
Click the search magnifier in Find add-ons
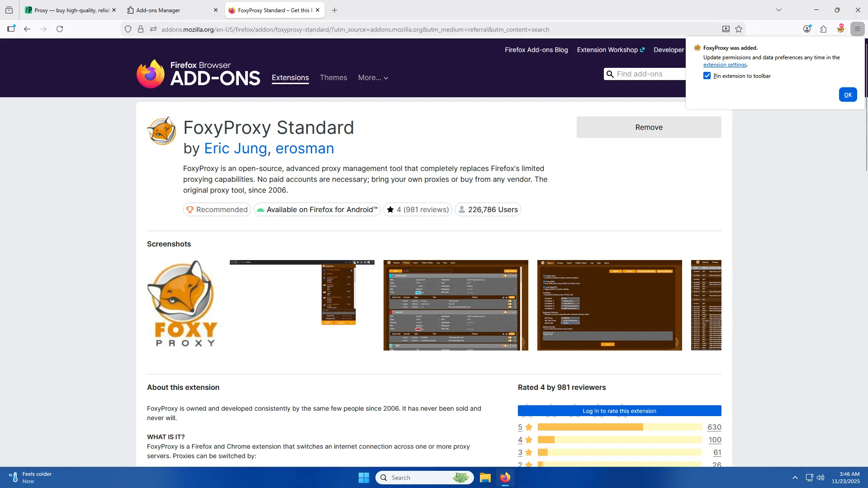[x=610, y=74]
